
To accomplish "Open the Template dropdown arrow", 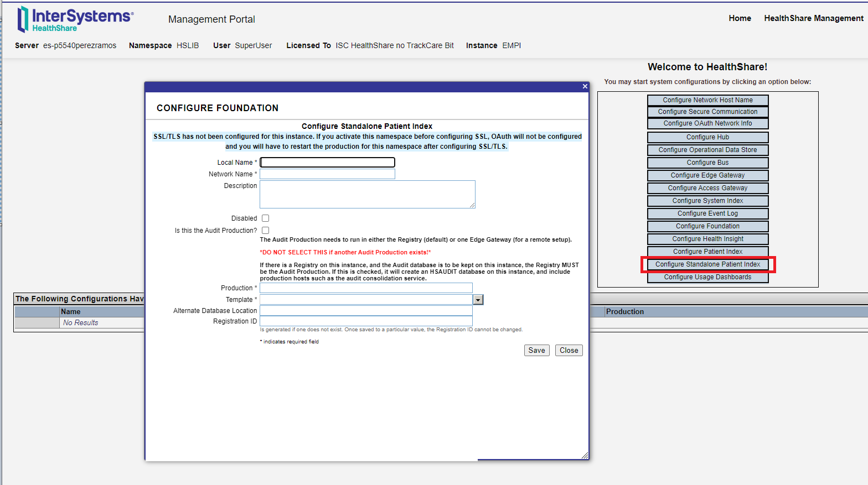I will coord(478,300).
